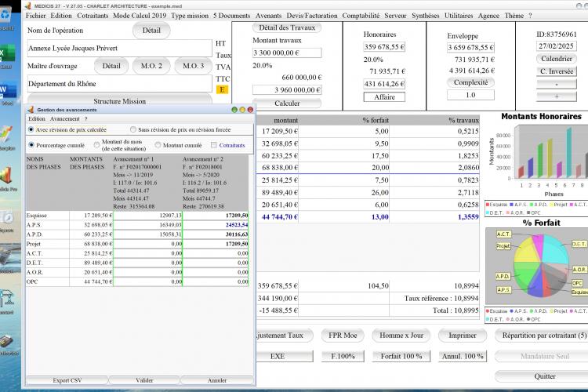Viewport: 588px width, 392px height.
Task: Click the Imprimer button
Action: point(463,336)
